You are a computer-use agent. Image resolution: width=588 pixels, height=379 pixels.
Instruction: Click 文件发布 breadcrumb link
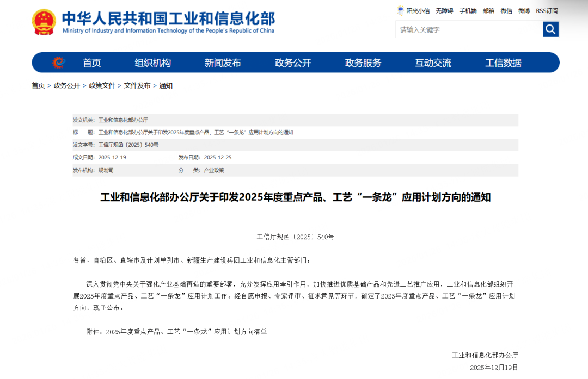tap(137, 86)
